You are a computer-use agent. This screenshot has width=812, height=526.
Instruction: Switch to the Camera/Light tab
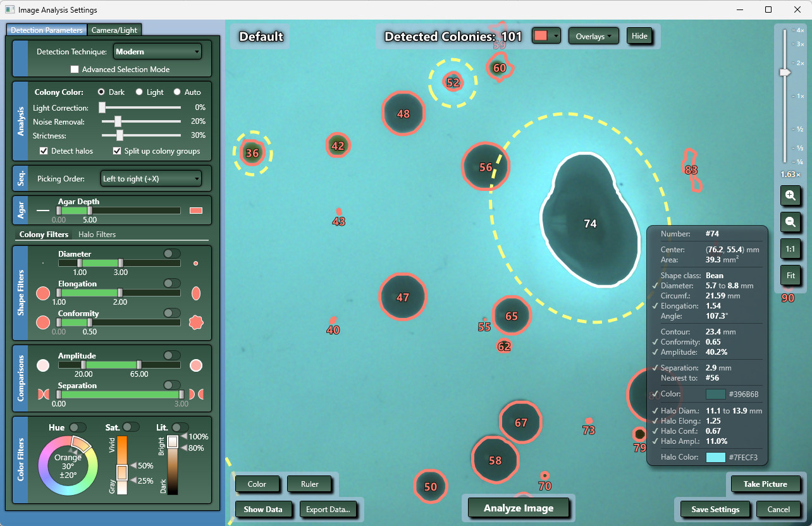(114, 30)
